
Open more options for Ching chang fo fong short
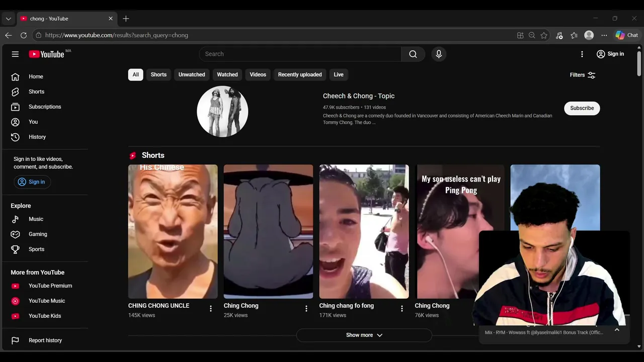coord(402,308)
